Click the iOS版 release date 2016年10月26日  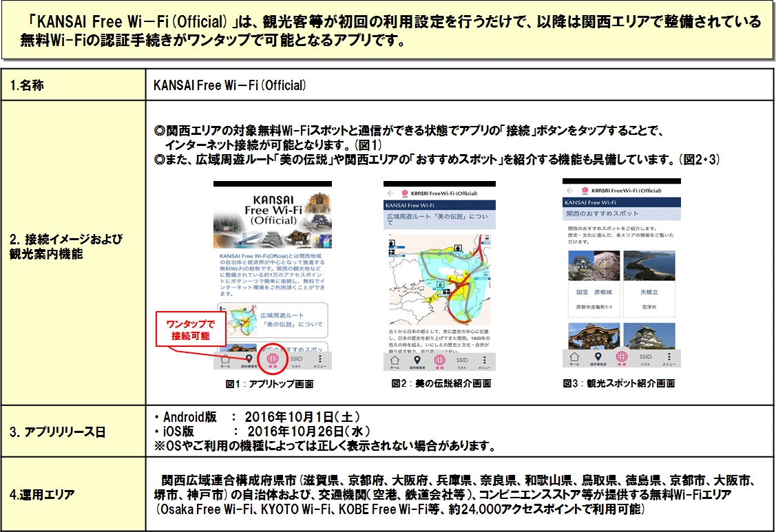point(308,432)
